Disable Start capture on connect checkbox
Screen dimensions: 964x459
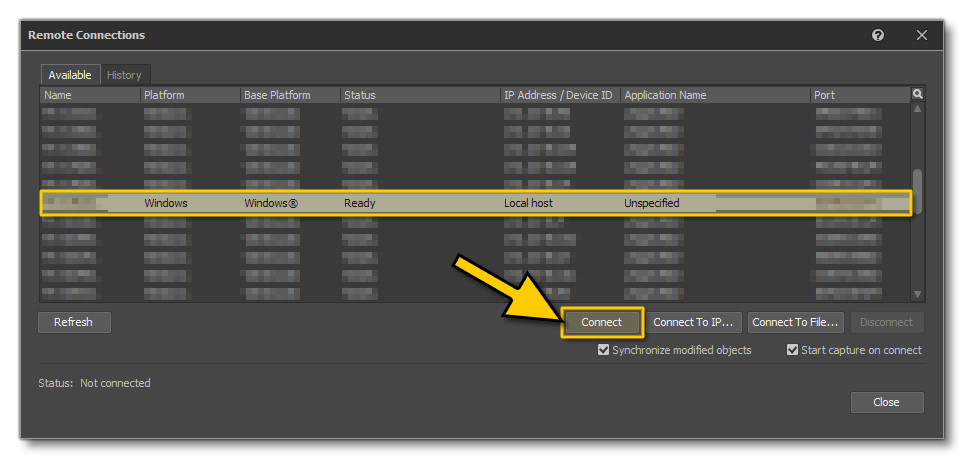(x=792, y=350)
